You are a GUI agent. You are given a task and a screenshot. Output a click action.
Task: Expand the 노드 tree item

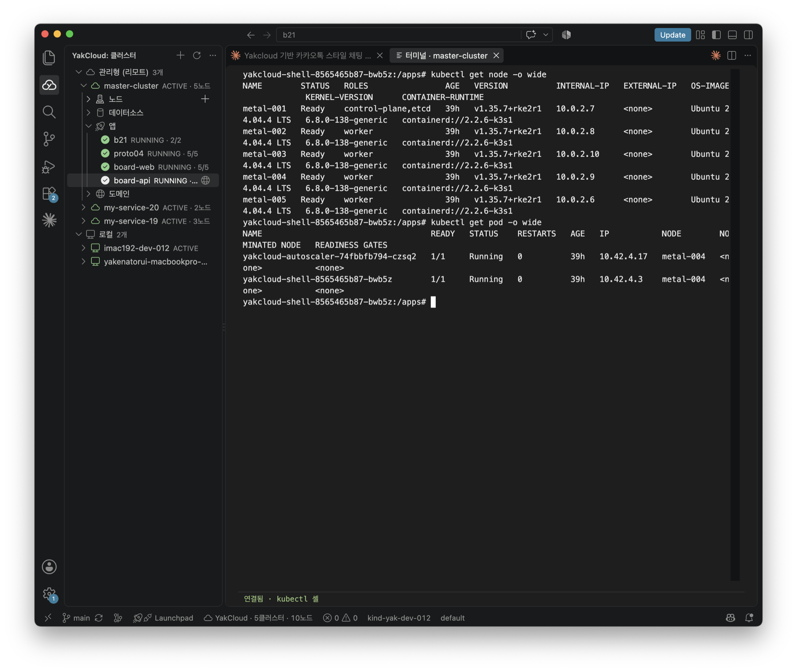tap(89, 99)
